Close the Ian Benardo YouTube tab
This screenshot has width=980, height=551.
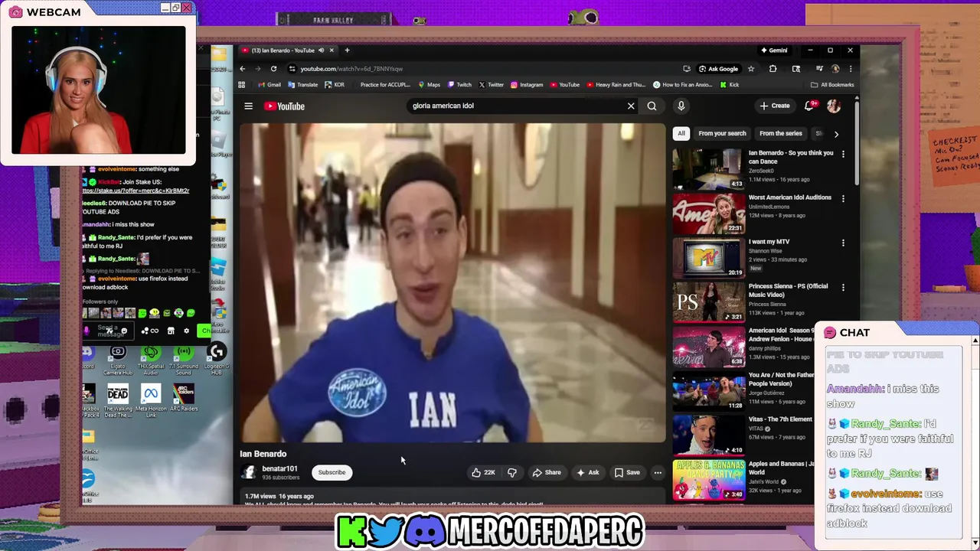[332, 51]
